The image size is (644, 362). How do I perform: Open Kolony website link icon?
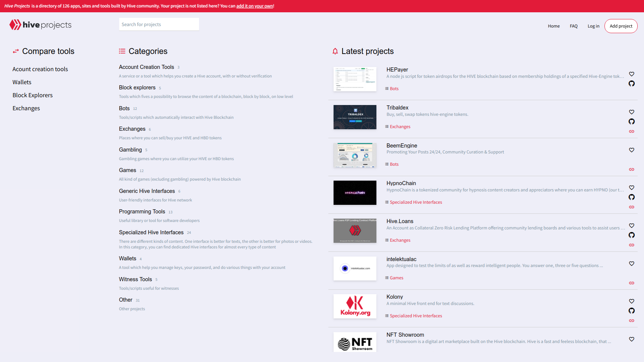point(632,321)
